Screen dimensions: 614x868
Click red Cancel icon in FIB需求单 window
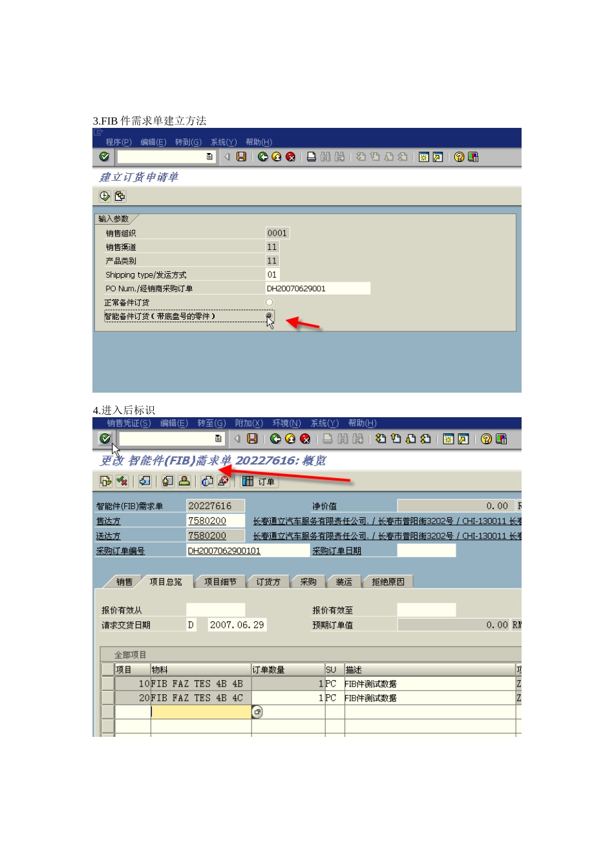[x=305, y=439]
